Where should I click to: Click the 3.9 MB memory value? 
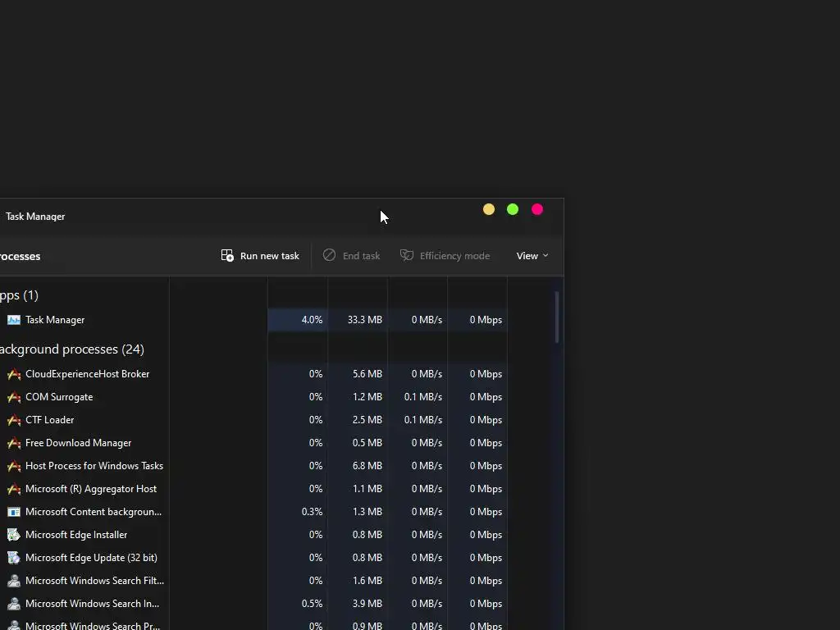pyautogui.click(x=367, y=604)
